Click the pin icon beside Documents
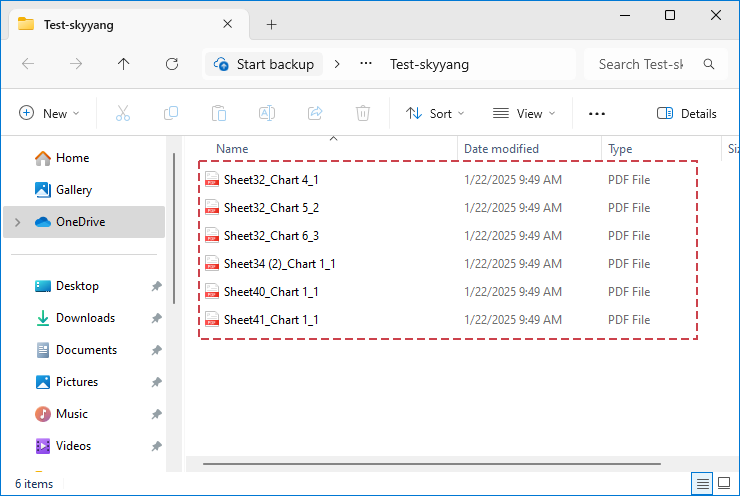The image size is (740, 496). pos(156,350)
